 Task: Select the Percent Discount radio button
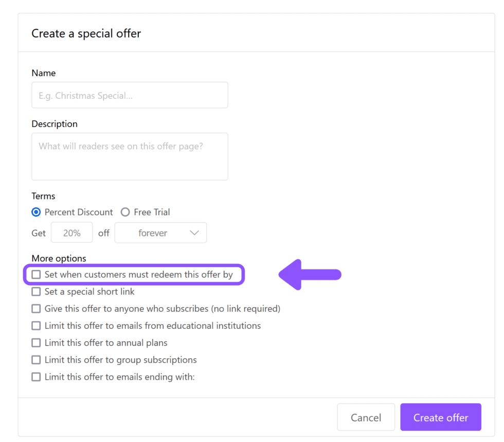[36, 212]
